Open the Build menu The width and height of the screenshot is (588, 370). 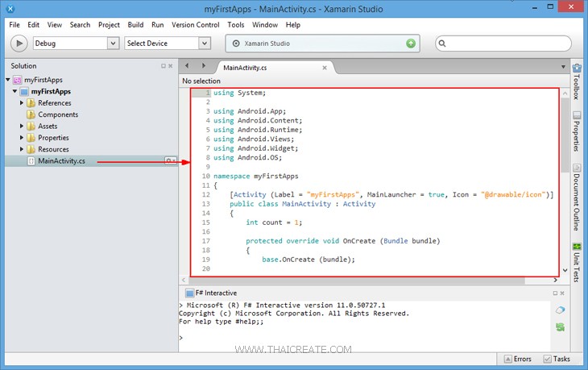135,25
